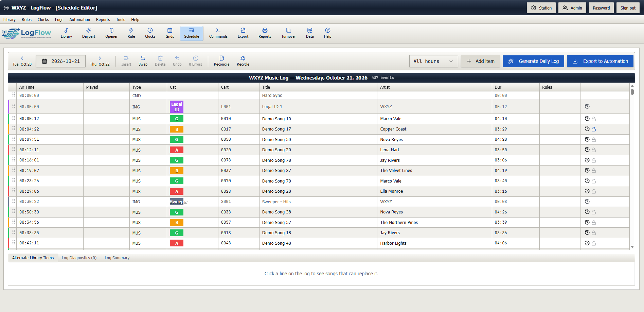The height and width of the screenshot is (312, 644).
Task: Open the Reports toolbar icon
Action: [x=265, y=33]
